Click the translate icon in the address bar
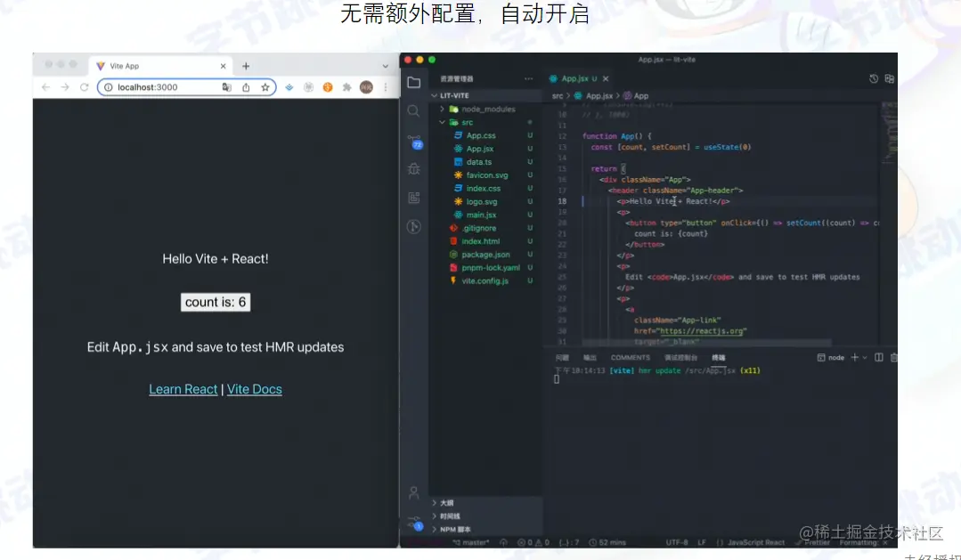Image resolution: width=961 pixels, height=560 pixels. click(x=227, y=87)
